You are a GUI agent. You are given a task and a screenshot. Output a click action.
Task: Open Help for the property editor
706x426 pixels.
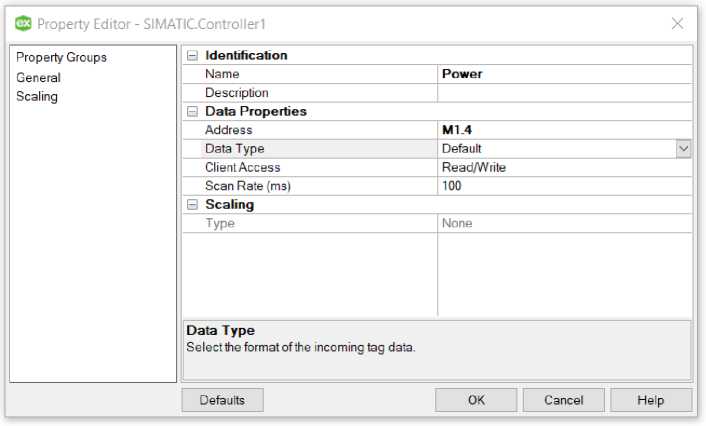tap(650, 400)
